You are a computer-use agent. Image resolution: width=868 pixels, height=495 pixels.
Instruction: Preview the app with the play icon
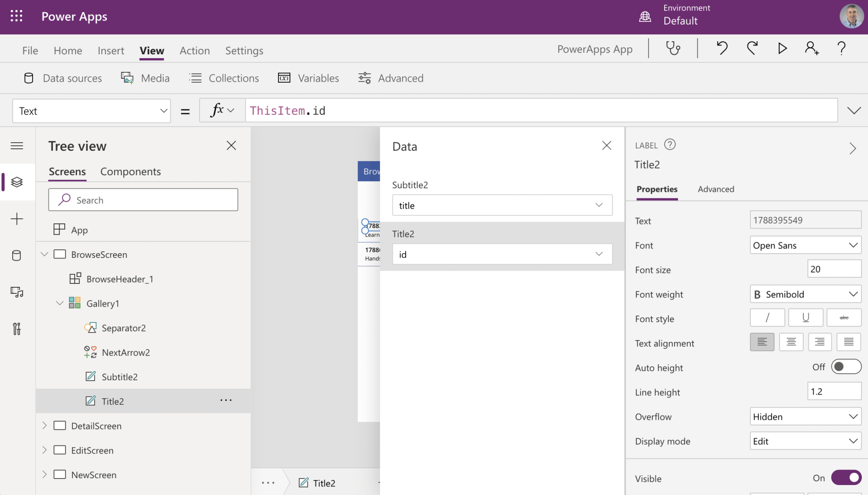[x=782, y=49]
